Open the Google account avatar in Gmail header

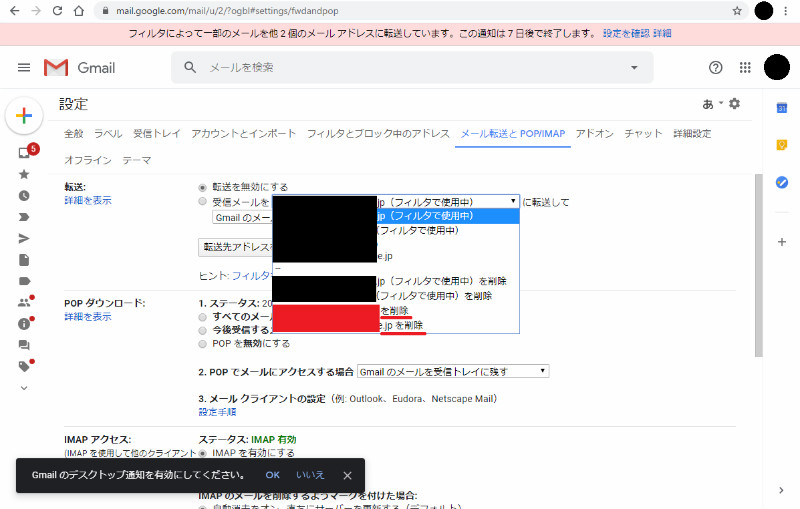(777, 67)
